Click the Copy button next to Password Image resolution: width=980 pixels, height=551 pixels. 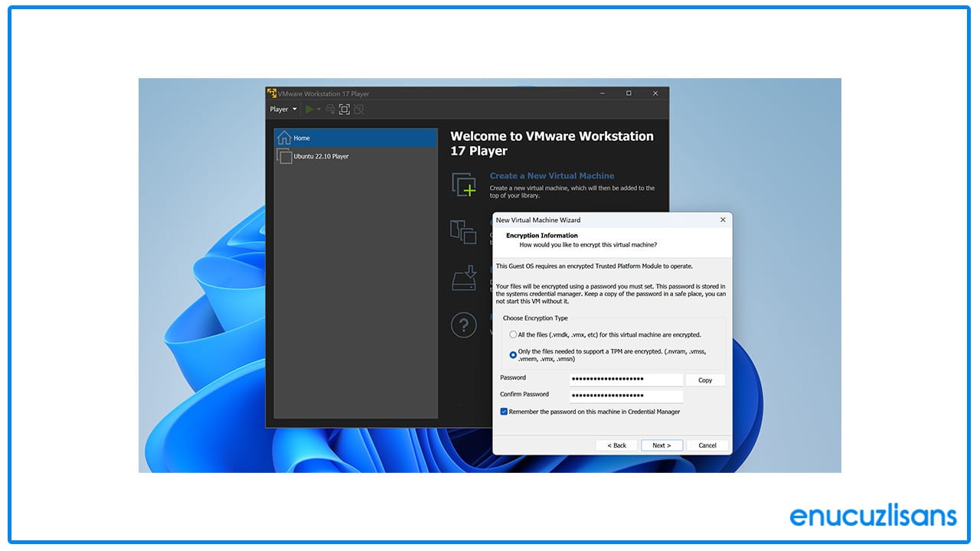tap(704, 380)
